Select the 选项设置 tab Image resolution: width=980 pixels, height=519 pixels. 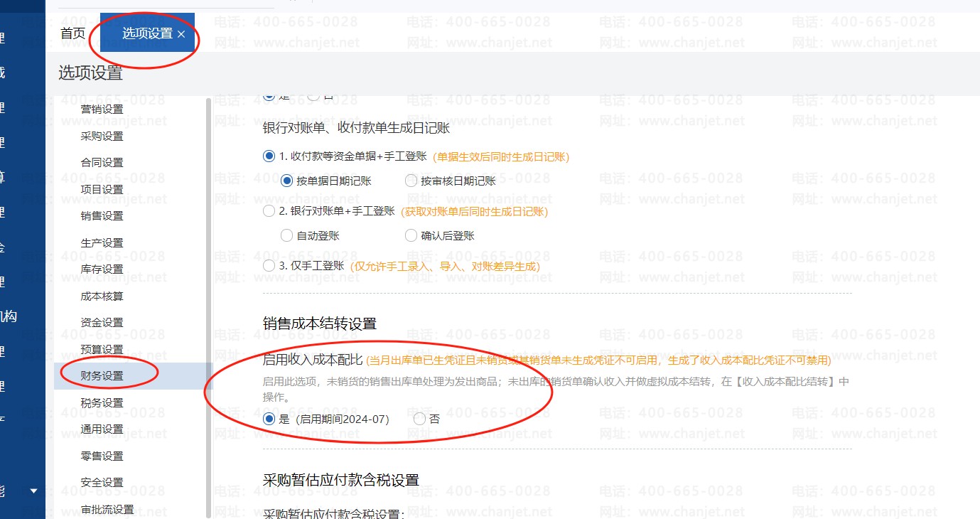147,33
